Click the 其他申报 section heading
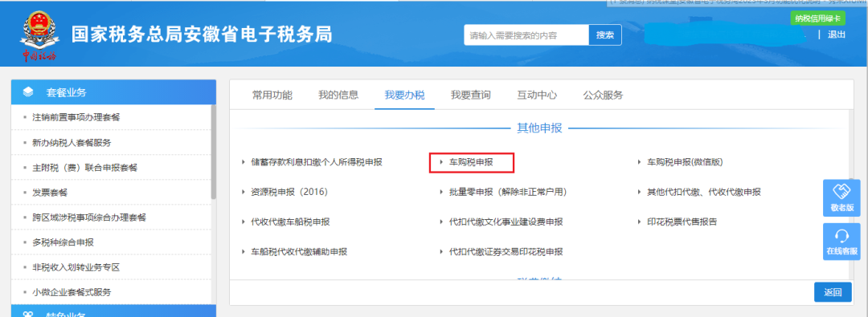The width and height of the screenshot is (868, 317). pos(539,128)
